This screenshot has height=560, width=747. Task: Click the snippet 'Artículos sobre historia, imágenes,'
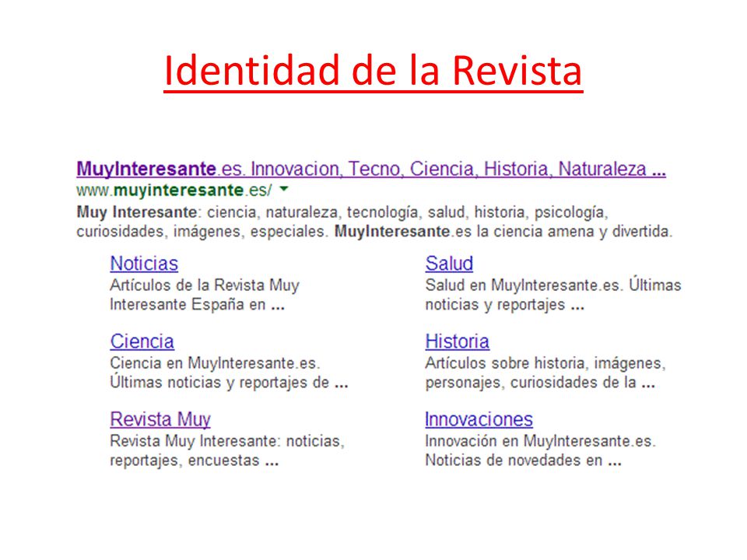coord(545,363)
